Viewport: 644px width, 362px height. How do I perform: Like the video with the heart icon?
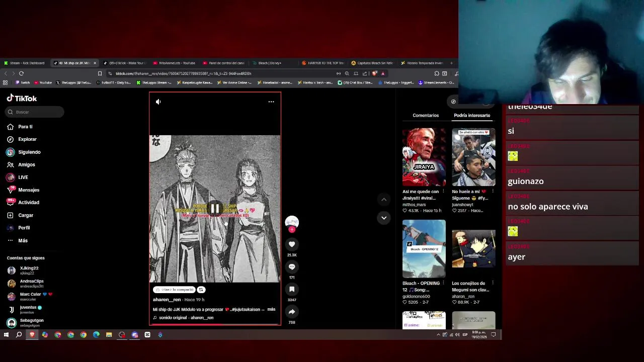click(292, 244)
